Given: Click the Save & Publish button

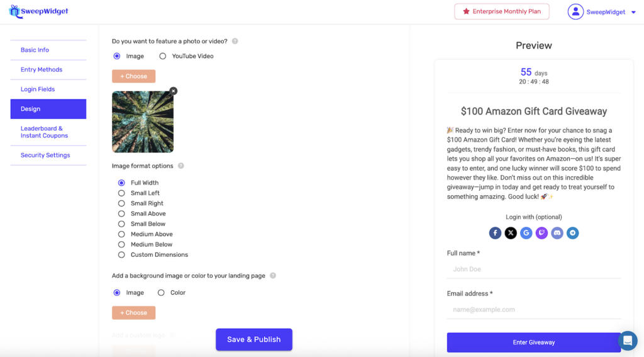Looking at the screenshot, I should [x=254, y=339].
